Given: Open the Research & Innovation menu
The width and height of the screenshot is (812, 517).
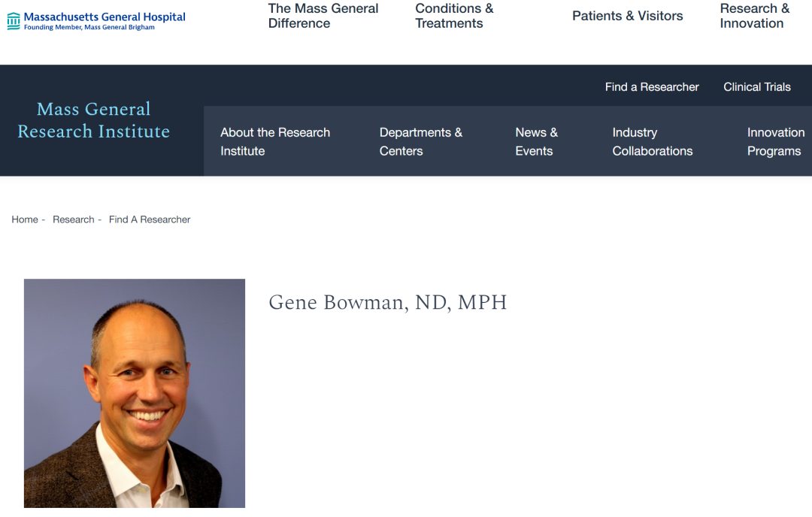Looking at the screenshot, I should (754, 16).
